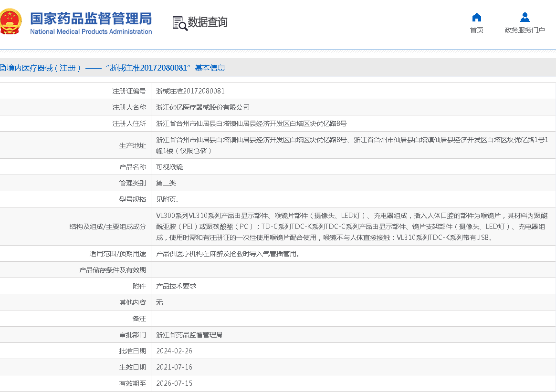Click the national emblem logo
This screenshot has width=556, height=392.
point(10,22)
